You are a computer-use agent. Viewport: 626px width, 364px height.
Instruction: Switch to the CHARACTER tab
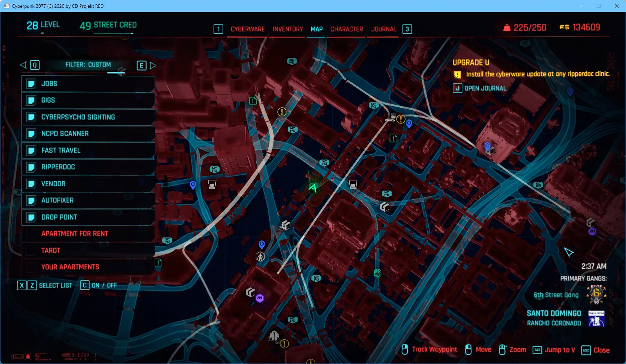(347, 29)
